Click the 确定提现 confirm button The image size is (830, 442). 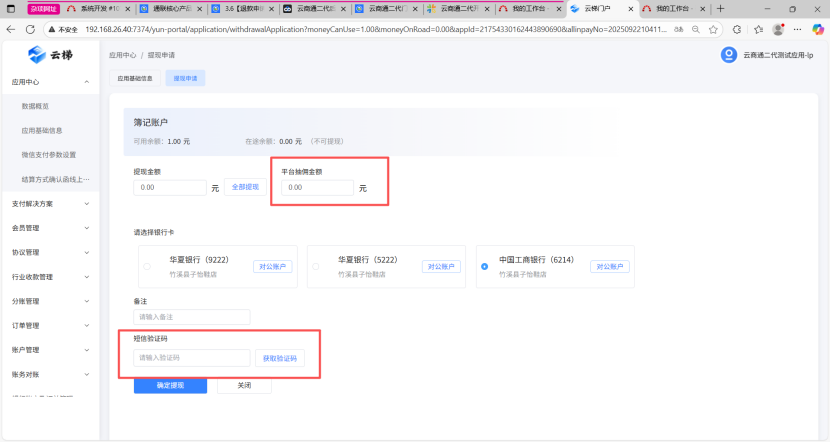coord(170,385)
